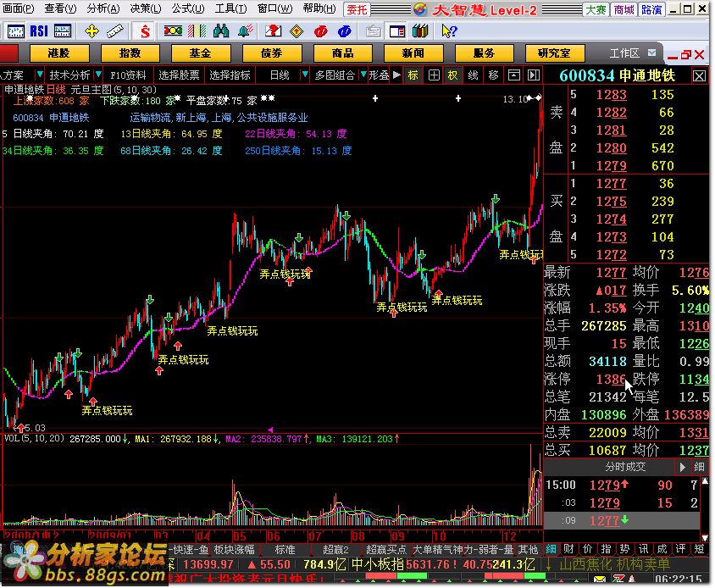This screenshot has width=715, height=588.
Task: Click the grayed printer icon
Action: (373, 31)
